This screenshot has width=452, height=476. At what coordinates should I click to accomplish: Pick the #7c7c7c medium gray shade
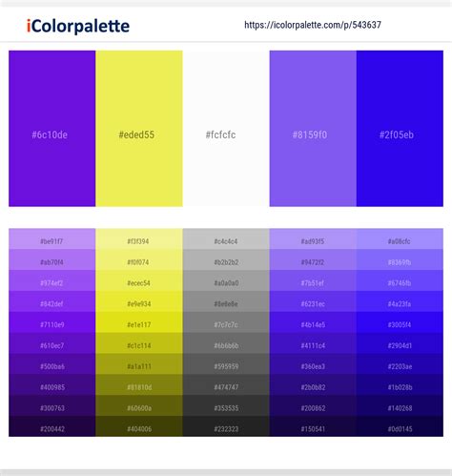[226, 322]
